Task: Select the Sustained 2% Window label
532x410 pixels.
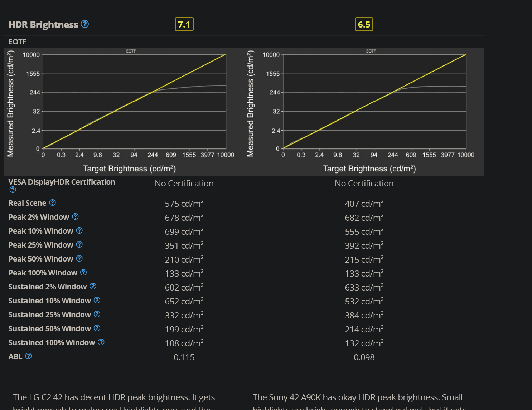Action: 48,287
